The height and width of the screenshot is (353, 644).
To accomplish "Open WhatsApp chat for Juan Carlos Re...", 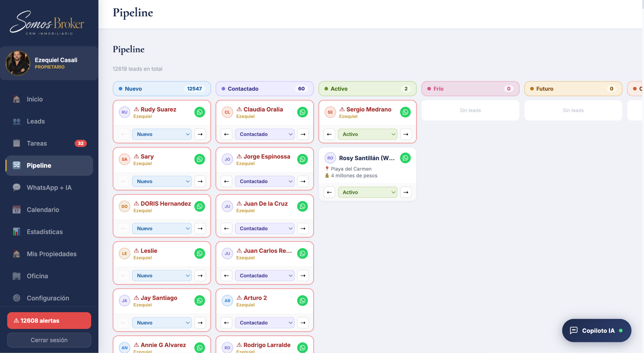I will pos(303,253).
